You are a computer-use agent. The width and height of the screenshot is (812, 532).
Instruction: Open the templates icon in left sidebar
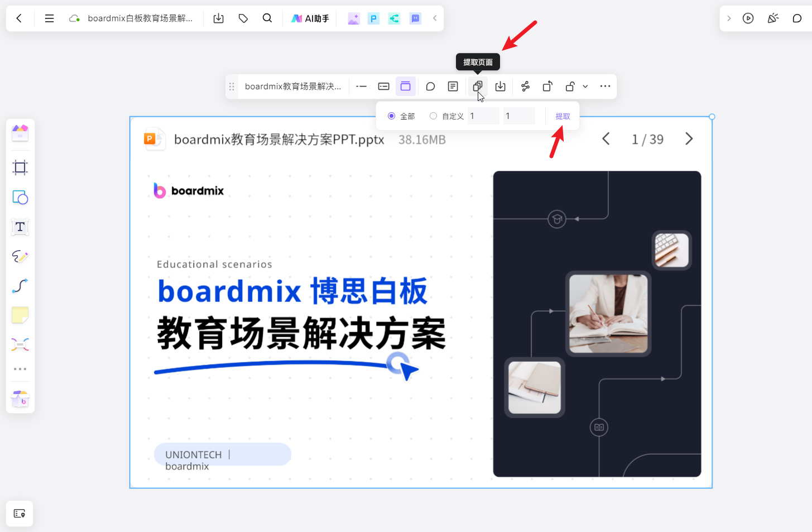20,133
